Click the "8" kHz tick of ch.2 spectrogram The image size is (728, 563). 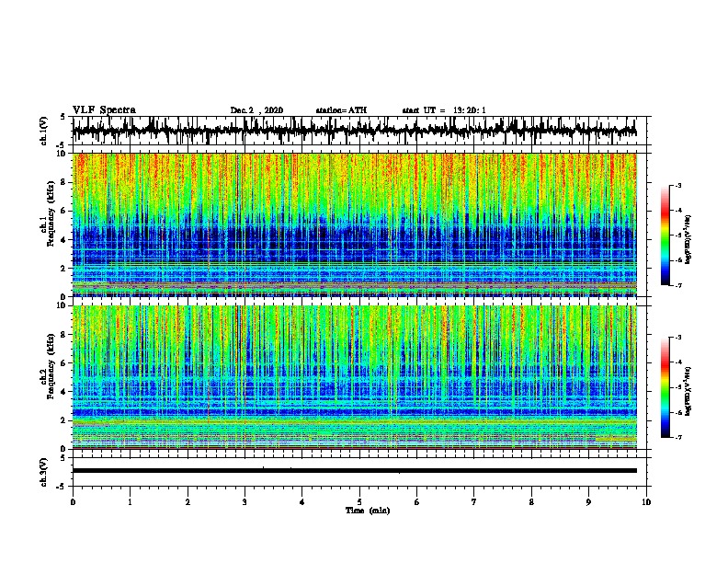64,335
